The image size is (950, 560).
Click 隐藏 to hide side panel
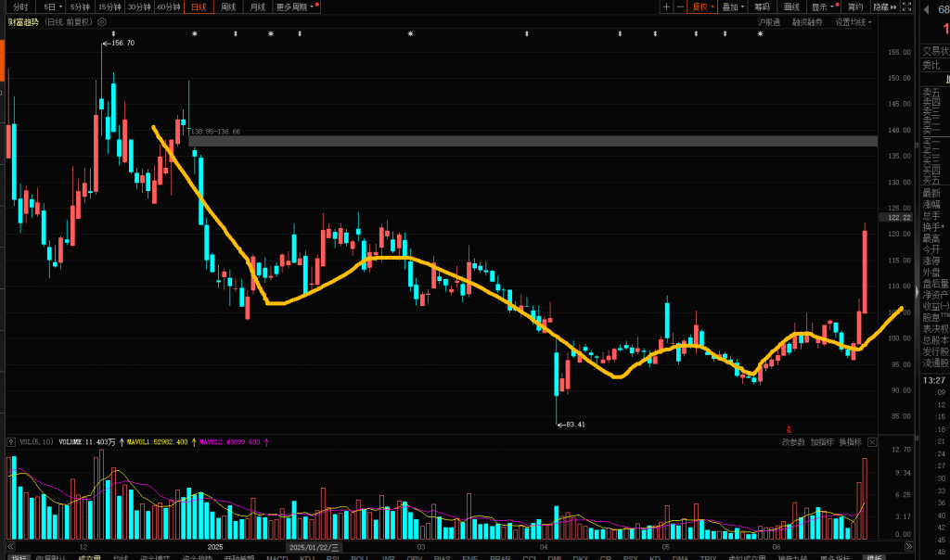pyautogui.click(x=884, y=6)
